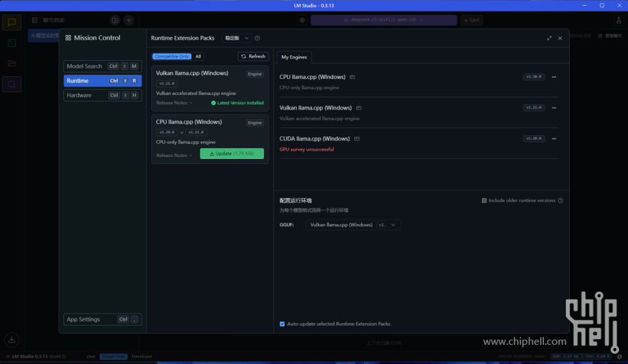Create a new chat folder
Viewport: 628px width, 364px height.
pyautogui.click(x=115, y=20)
